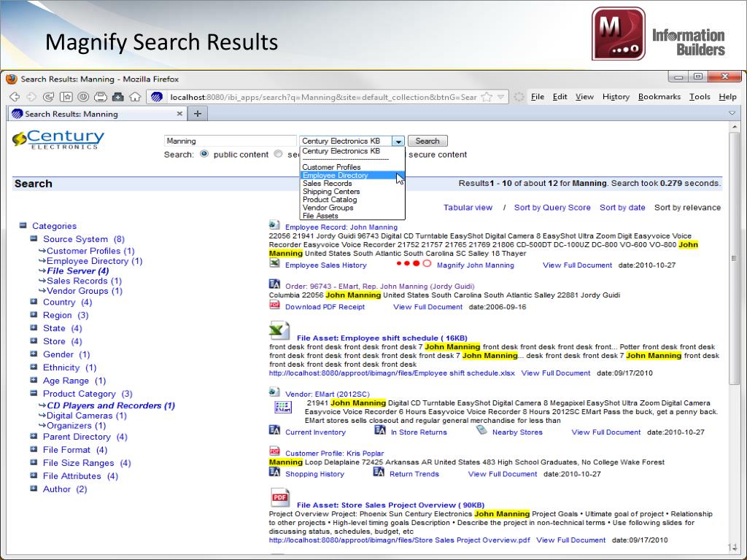The width and height of the screenshot is (747, 560).
Task: Choose Product Catalog from the dropdown list
Action: (x=352, y=200)
